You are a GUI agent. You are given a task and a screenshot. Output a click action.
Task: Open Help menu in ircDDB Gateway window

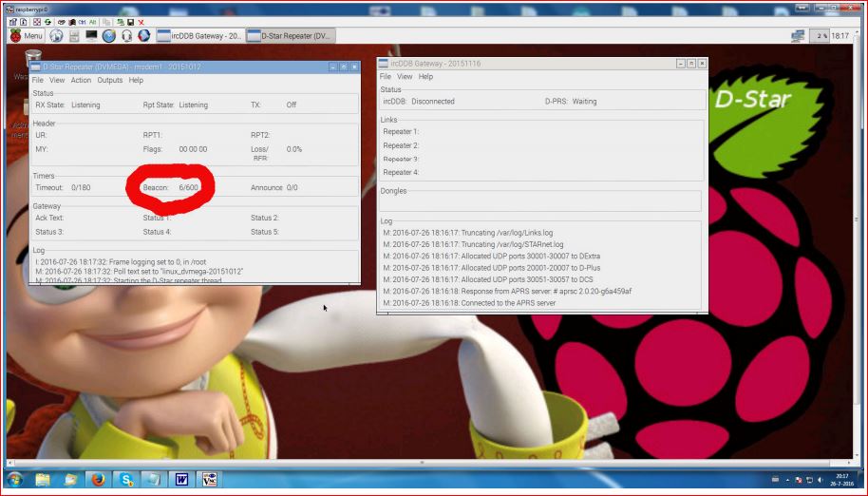pyautogui.click(x=425, y=76)
